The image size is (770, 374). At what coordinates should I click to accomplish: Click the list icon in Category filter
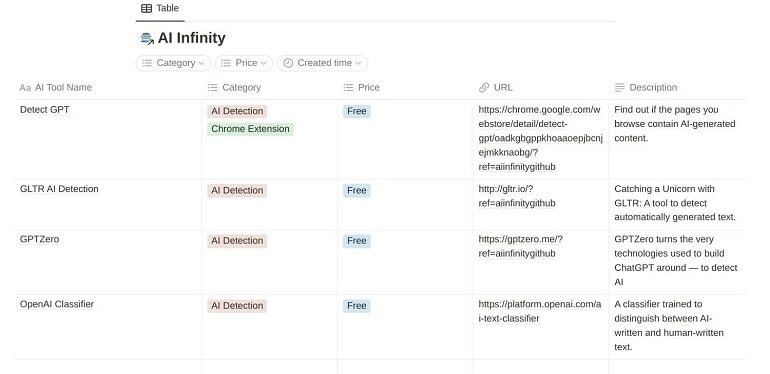click(147, 63)
